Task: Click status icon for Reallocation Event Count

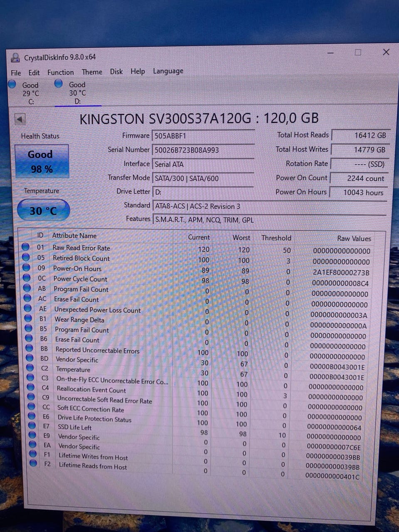Action: 31,387
